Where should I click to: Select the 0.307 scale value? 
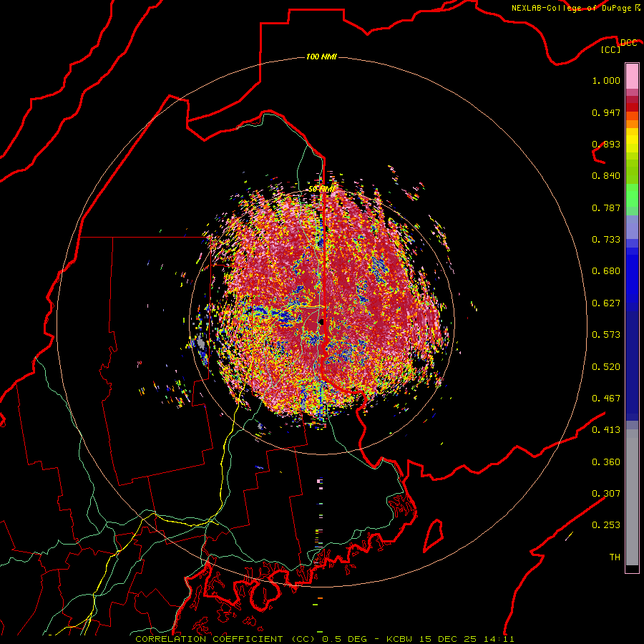[x=606, y=494]
